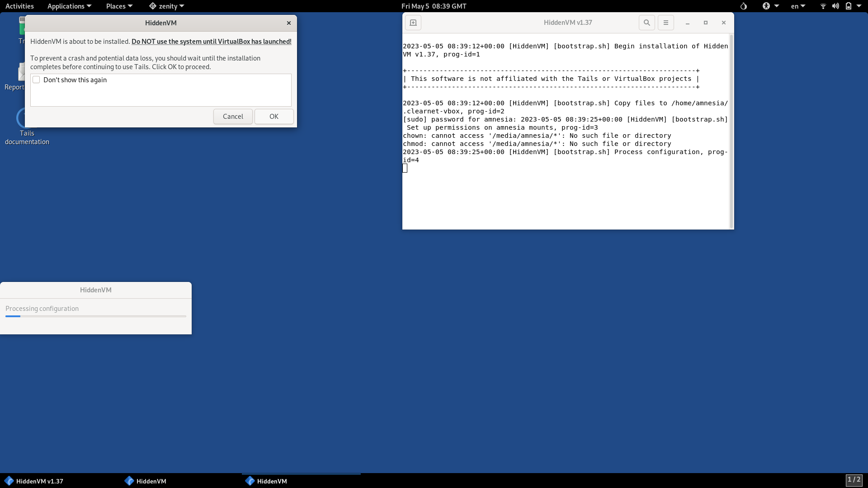Open the terminal hamburger menu
Screen dimensions: 868x488
pyautogui.click(x=665, y=23)
